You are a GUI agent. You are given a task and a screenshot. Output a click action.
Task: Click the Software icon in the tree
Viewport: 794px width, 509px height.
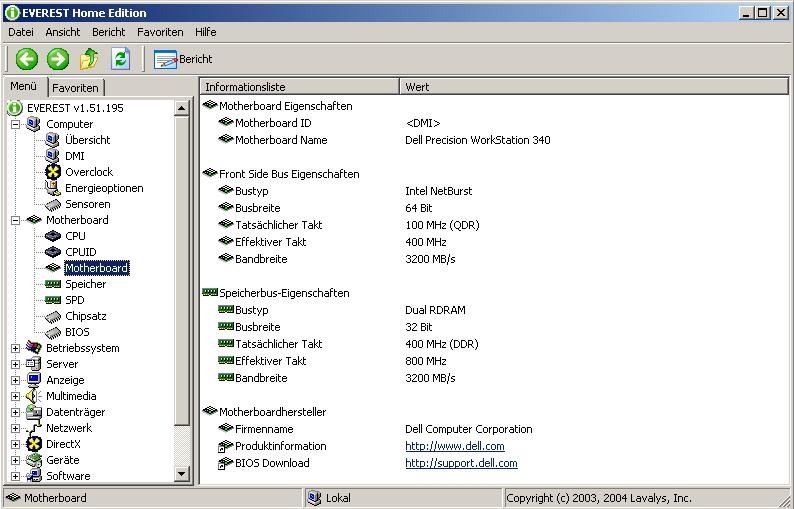pyautogui.click(x=33, y=476)
